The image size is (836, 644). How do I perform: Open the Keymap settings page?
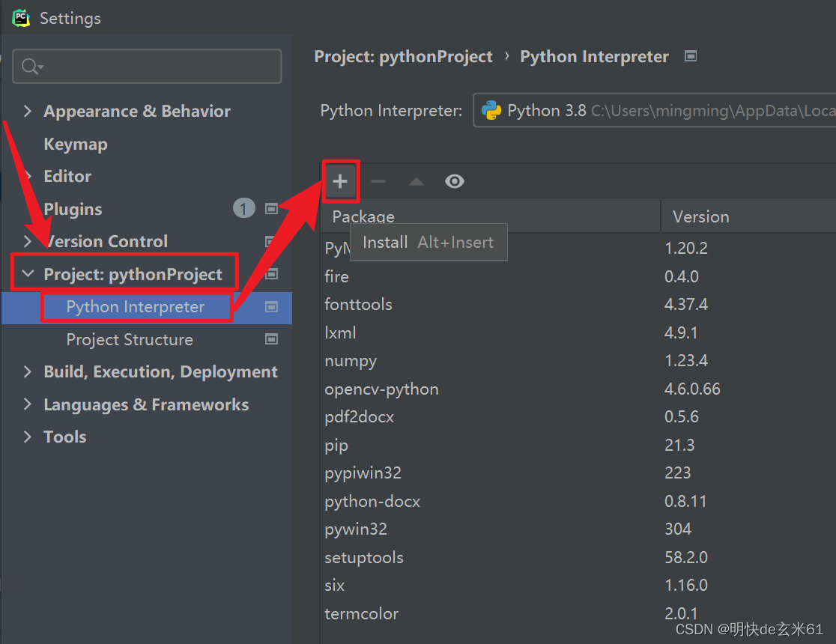(x=76, y=144)
